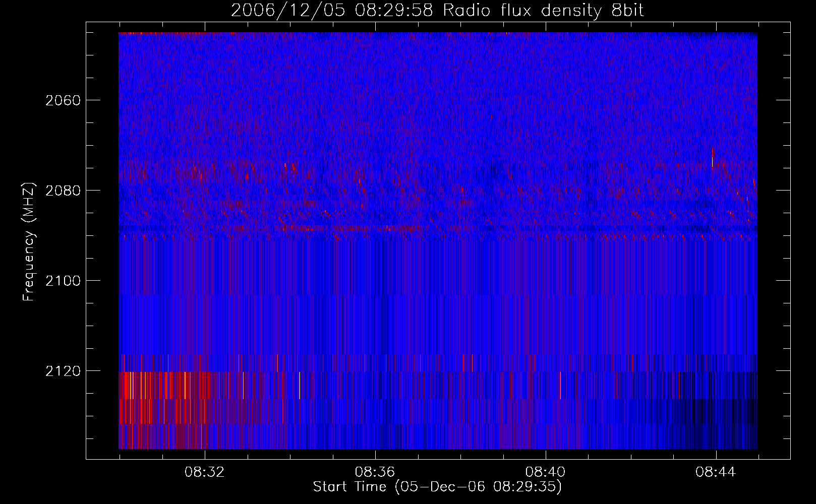The image size is (816, 504).
Task: Select the 08:36 time axis label
Action: point(375,472)
